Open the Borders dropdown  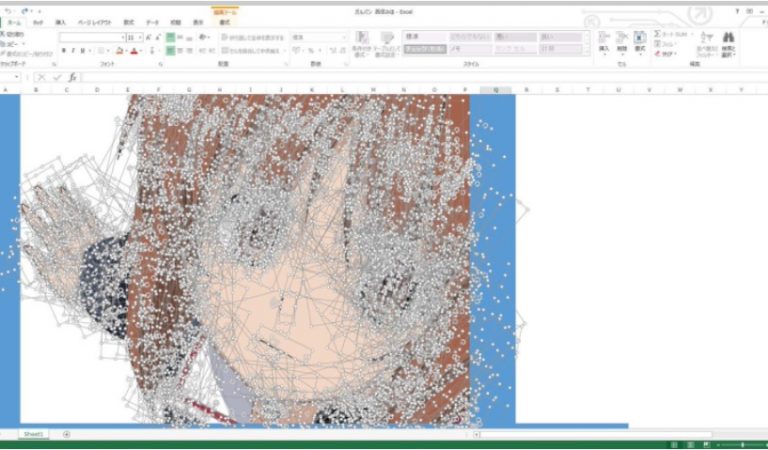tap(108, 51)
